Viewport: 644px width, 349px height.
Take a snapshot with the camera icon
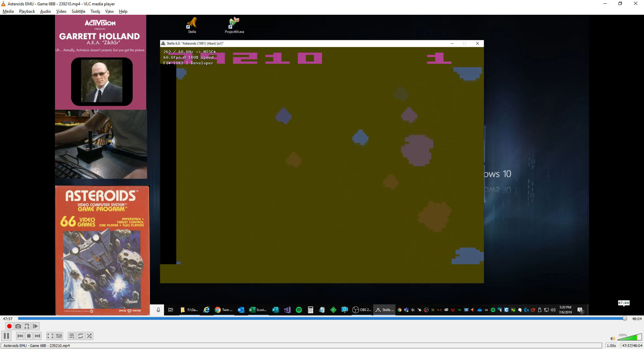18,326
